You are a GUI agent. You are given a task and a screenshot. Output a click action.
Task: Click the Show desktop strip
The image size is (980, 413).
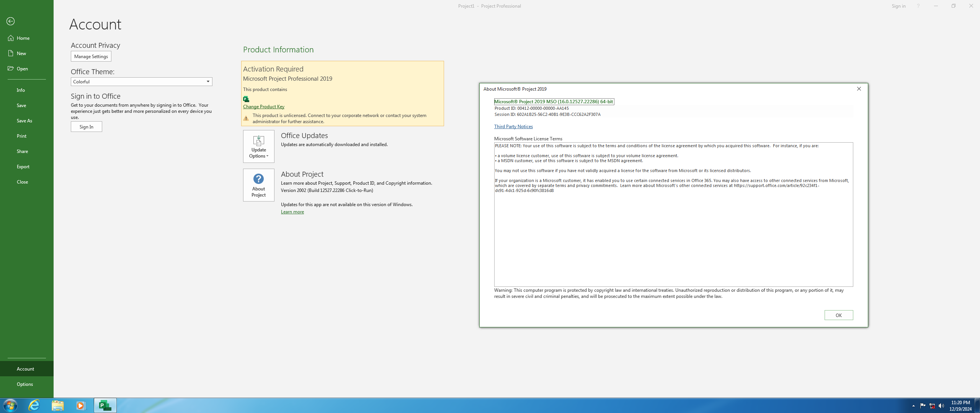[977, 405]
